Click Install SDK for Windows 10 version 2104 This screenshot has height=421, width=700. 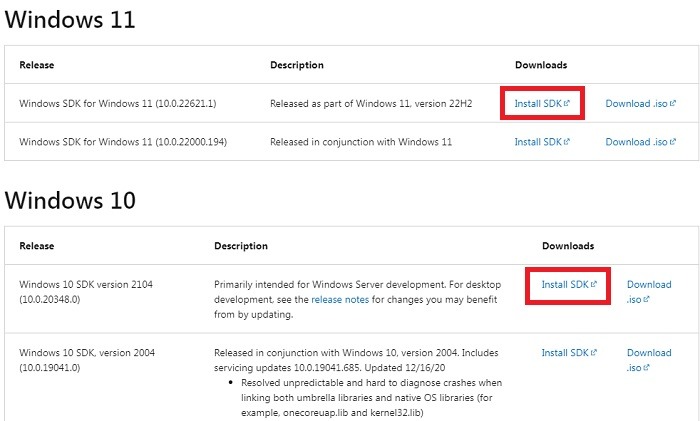click(569, 284)
